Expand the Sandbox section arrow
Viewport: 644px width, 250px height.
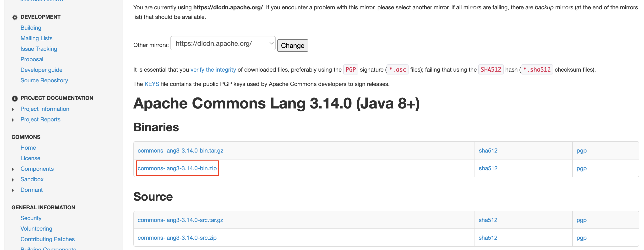13,180
